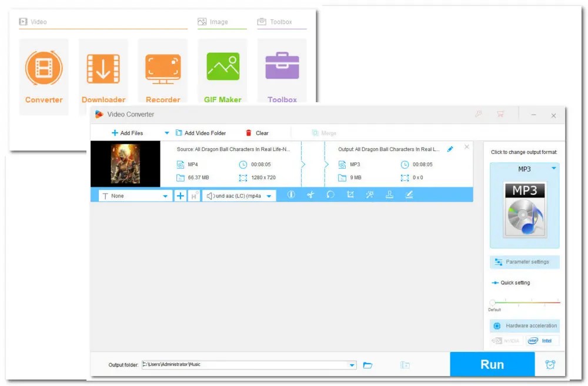Open the Effects magic wand tool

(370, 194)
